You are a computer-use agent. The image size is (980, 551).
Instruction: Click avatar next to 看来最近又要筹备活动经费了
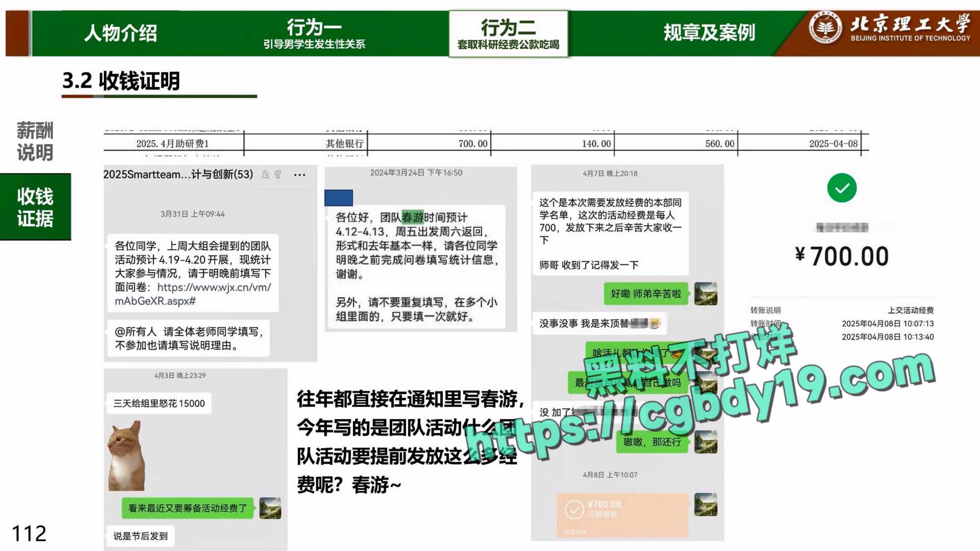click(x=270, y=508)
